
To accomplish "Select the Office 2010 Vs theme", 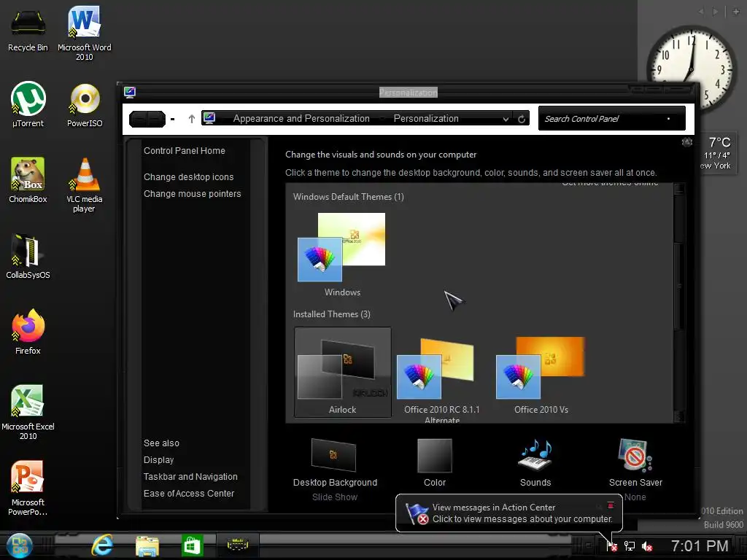I will point(541,376).
